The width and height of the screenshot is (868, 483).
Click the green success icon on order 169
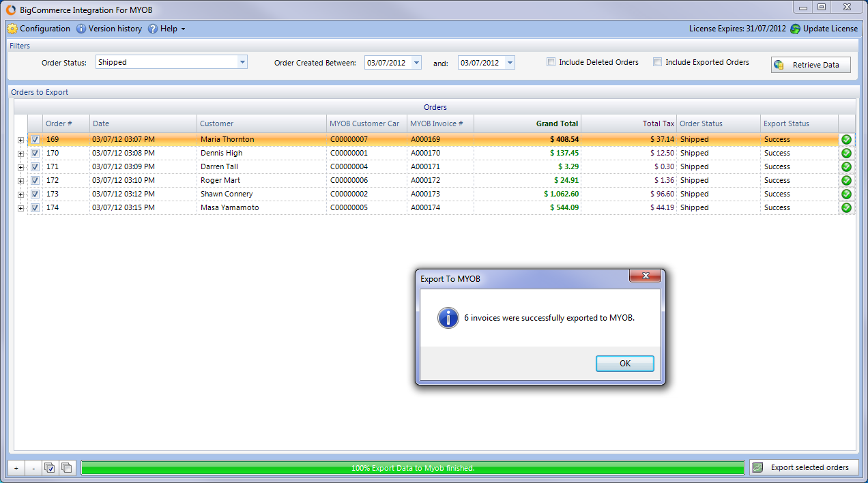click(846, 139)
